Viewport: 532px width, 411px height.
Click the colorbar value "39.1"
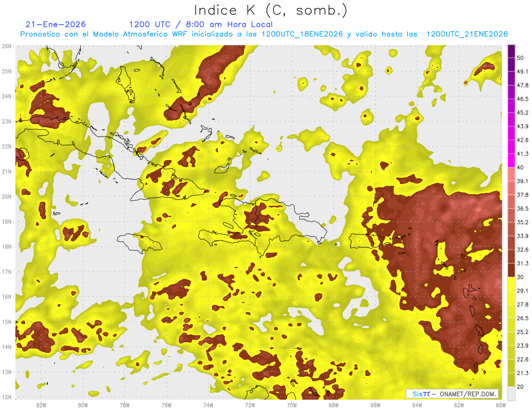(523, 181)
